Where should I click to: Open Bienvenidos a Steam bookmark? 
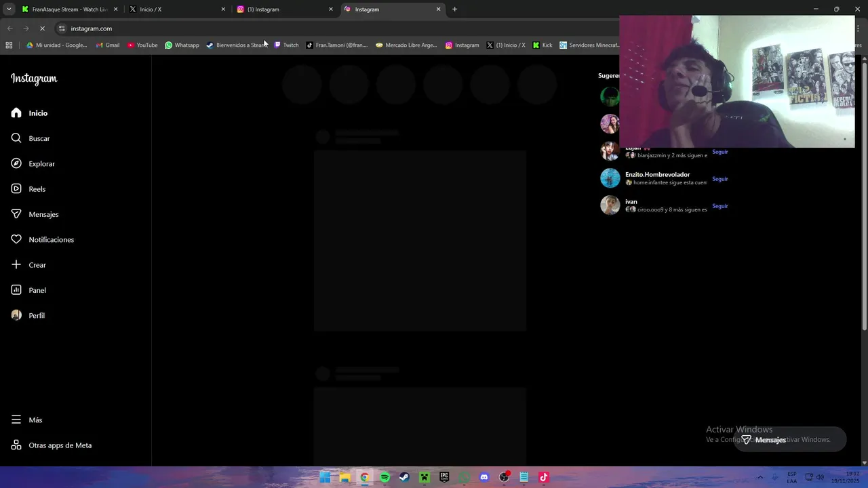click(x=236, y=45)
